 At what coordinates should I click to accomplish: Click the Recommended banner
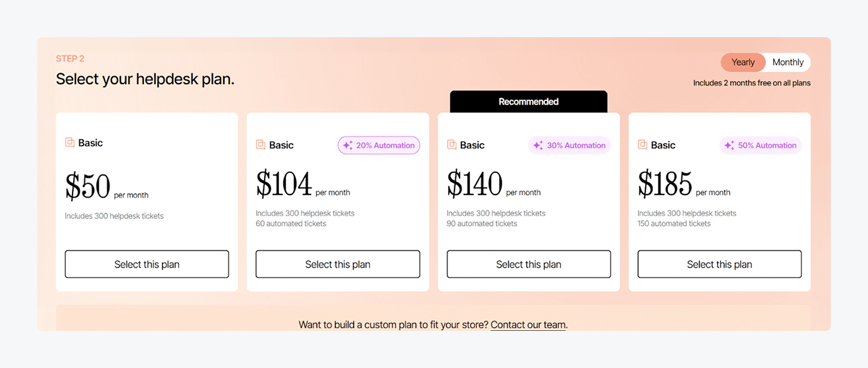(528, 101)
